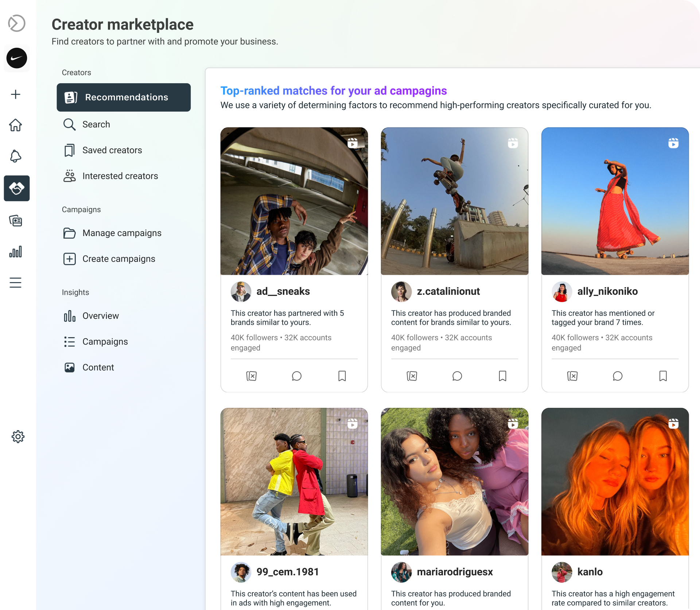
Task: Click the Search magnifier in Creators section
Action: [x=69, y=124]
